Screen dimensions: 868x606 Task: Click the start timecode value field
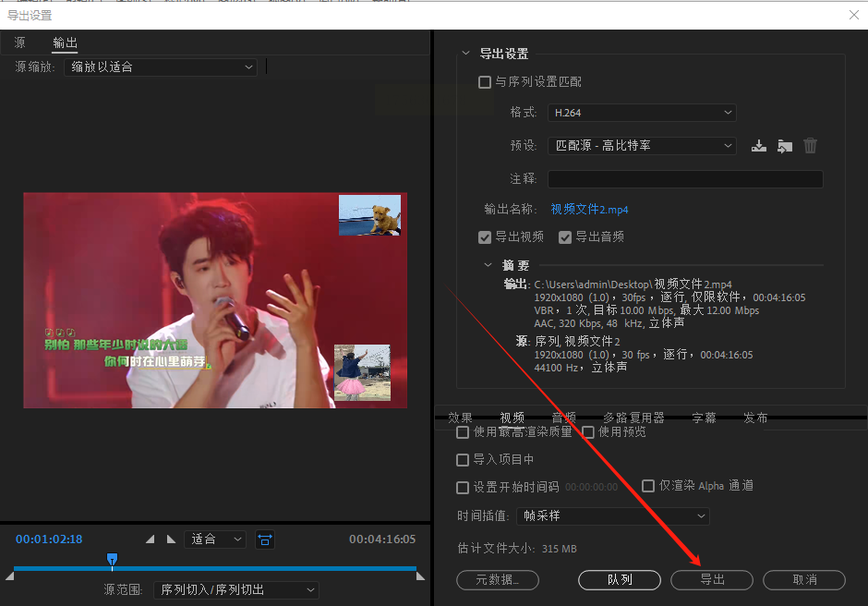[591, 488]
